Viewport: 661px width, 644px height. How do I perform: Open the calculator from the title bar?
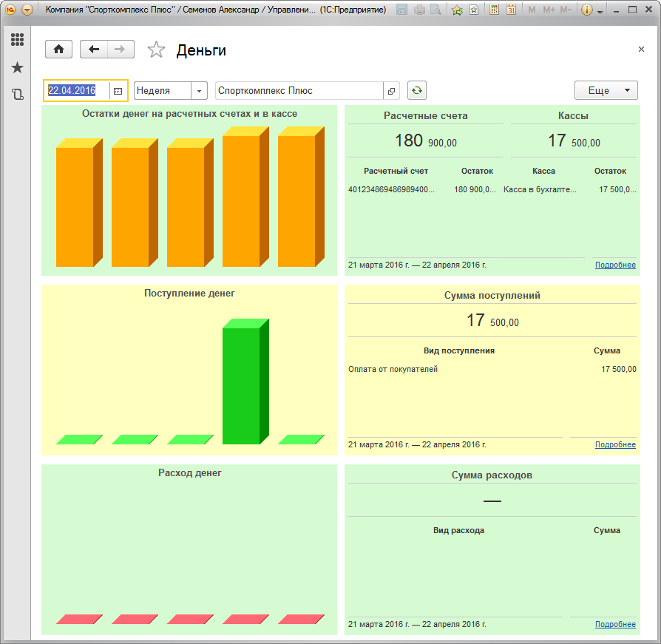pos(494,10)
